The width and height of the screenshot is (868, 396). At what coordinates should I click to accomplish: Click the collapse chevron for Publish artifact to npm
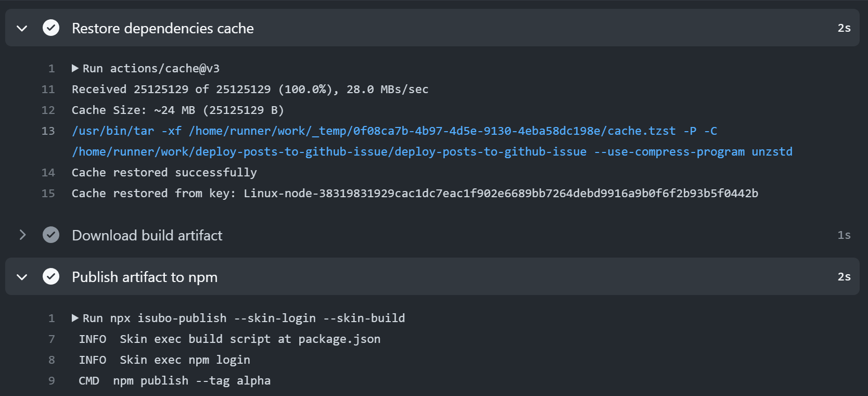coord(22,276)
